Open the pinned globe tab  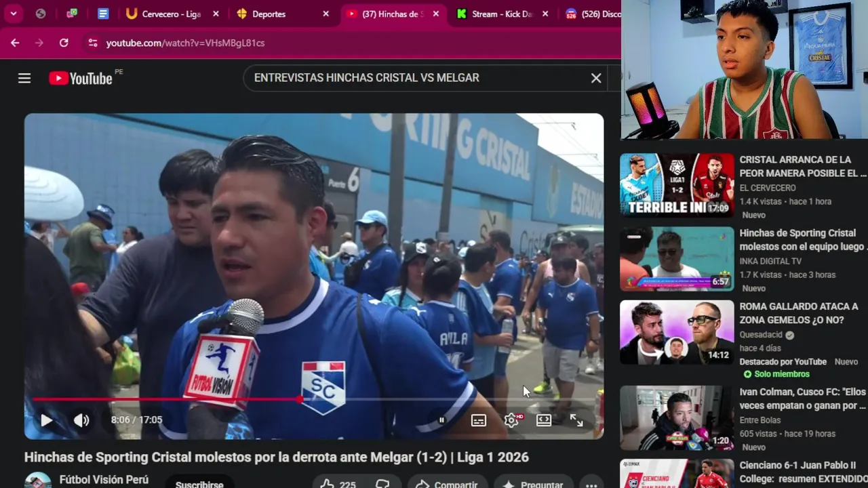point(41,14)
